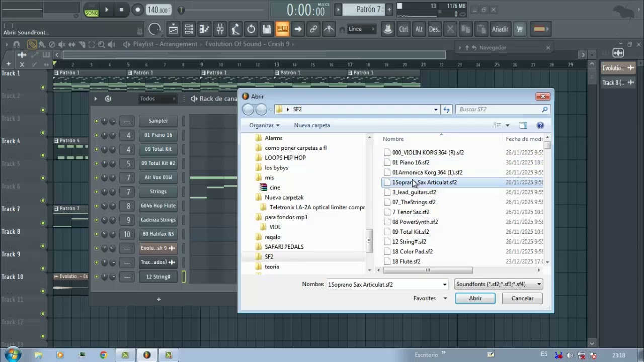Viewport: 644px width, 362px height.
Task: Mute the Air Vox 01W channel LED
Action: pyautogui.click(x=96, y=177)
